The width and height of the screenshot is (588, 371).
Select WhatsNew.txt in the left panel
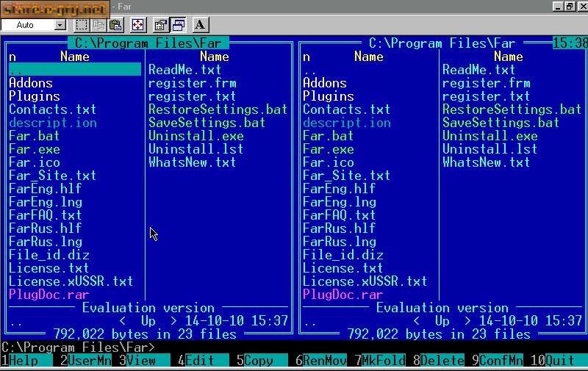tap(193, 162)
